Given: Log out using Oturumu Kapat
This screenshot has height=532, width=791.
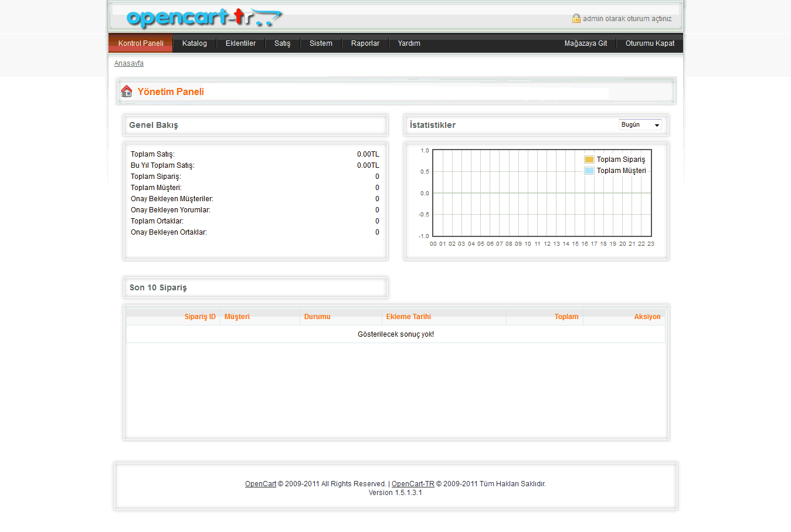Looking at the screenshot, I should [x=650, y=43].
